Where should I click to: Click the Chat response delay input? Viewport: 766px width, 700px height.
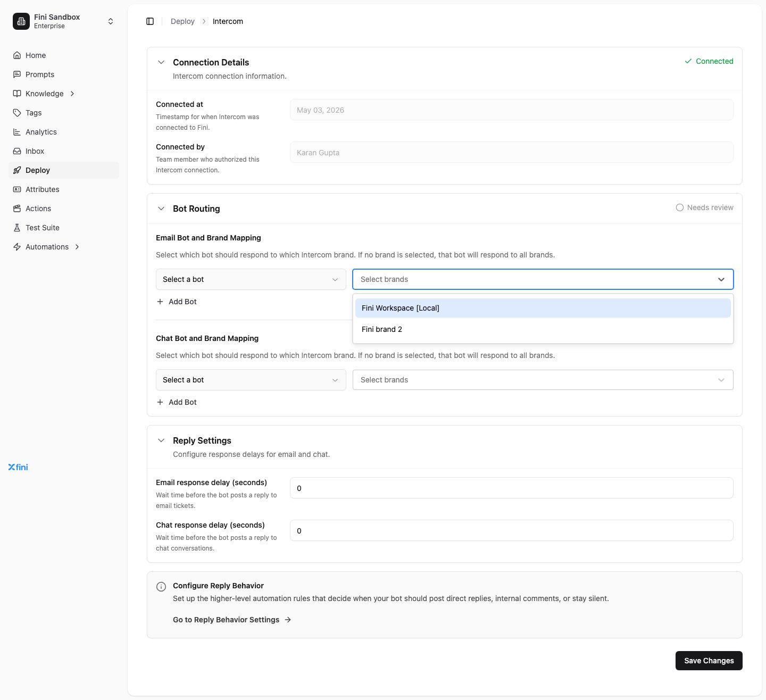click(x=512, y=530)
